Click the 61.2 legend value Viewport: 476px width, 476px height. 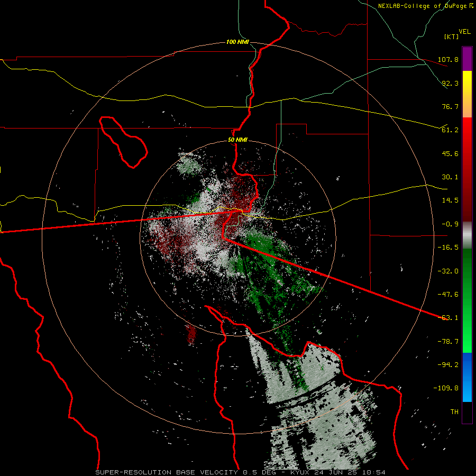450,130
